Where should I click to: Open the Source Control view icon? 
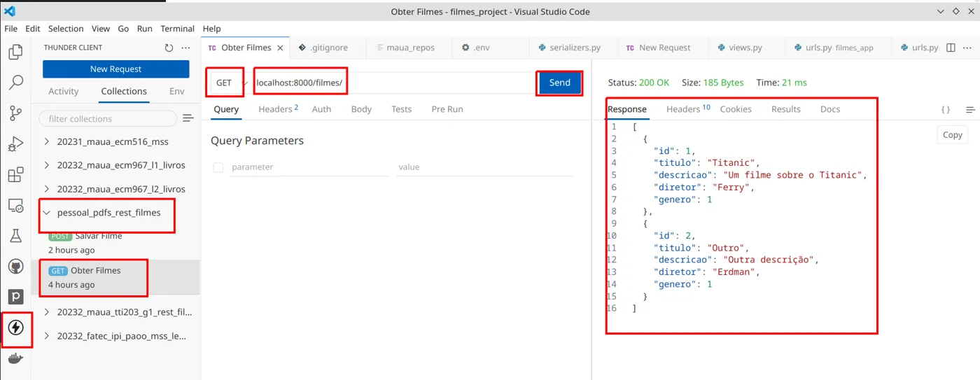15,113
